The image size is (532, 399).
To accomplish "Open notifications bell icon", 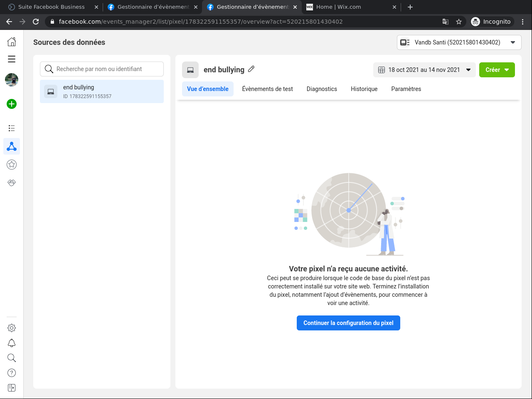I will [12, 343].
